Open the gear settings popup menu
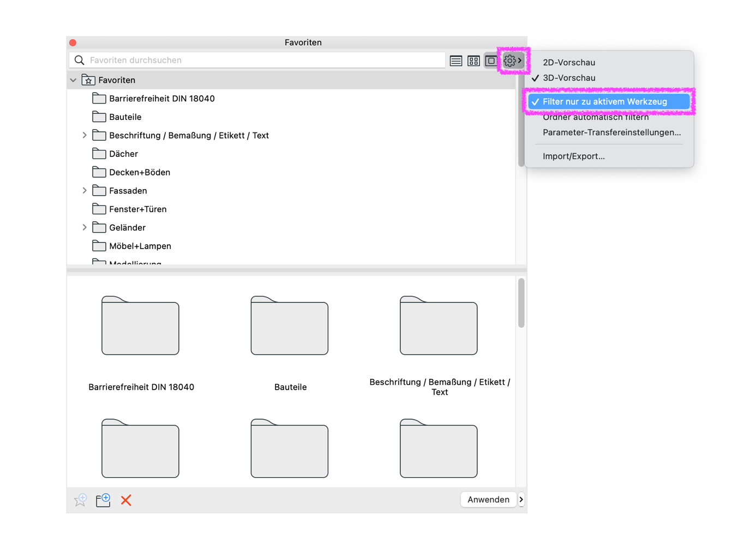 [x=513, y=61]
